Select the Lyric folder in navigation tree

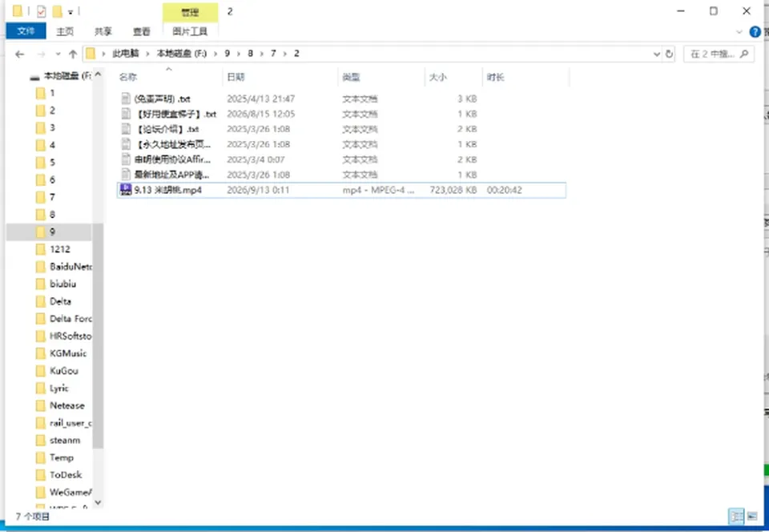58,389
